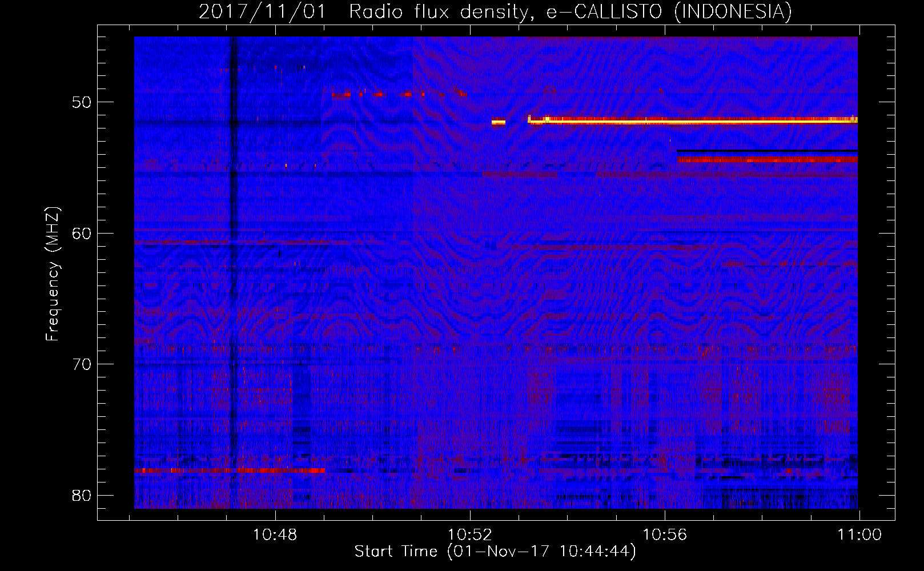Click the 80 frequency tick label

(82, 495)
